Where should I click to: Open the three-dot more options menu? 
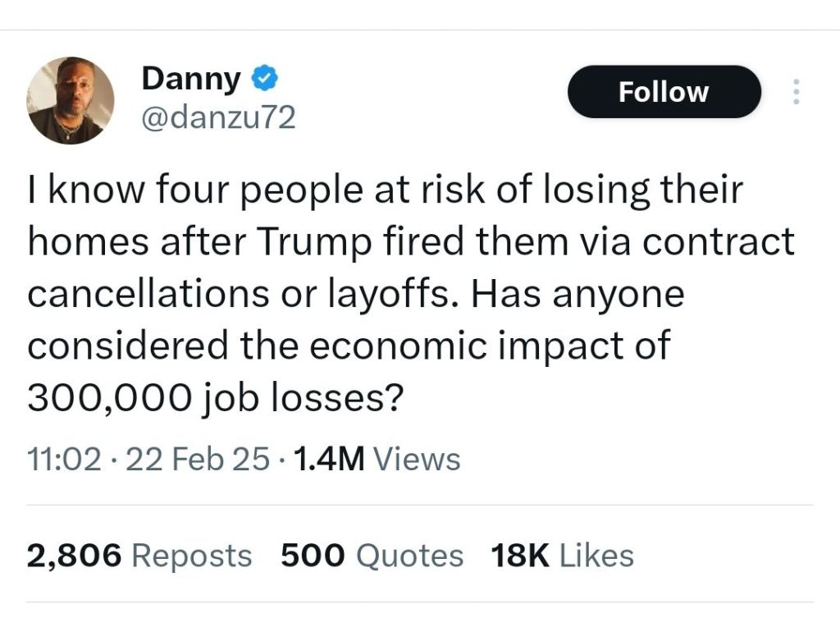pyautogui.click(x=794, y=92)
